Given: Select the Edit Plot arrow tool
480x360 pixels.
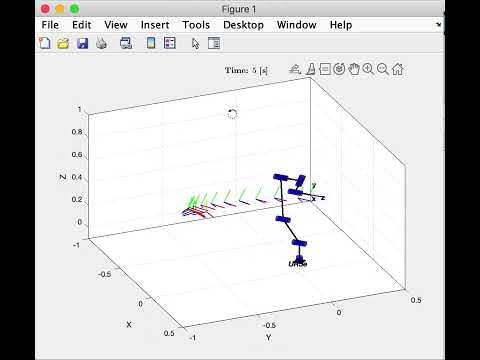Looking at the screenshot, I should [195, 43].
